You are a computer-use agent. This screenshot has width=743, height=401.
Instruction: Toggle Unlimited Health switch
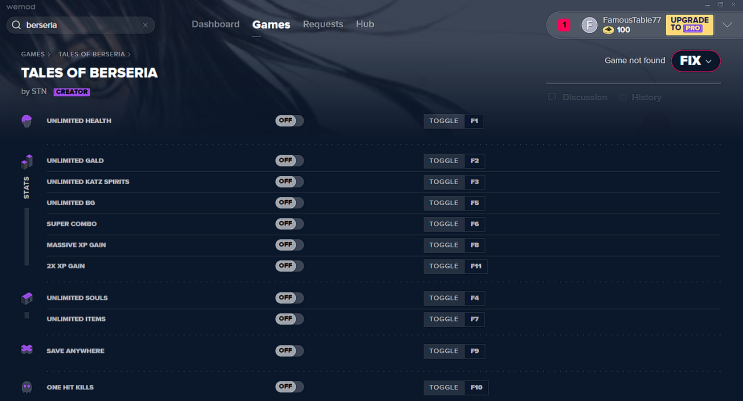tap(289, 121)
